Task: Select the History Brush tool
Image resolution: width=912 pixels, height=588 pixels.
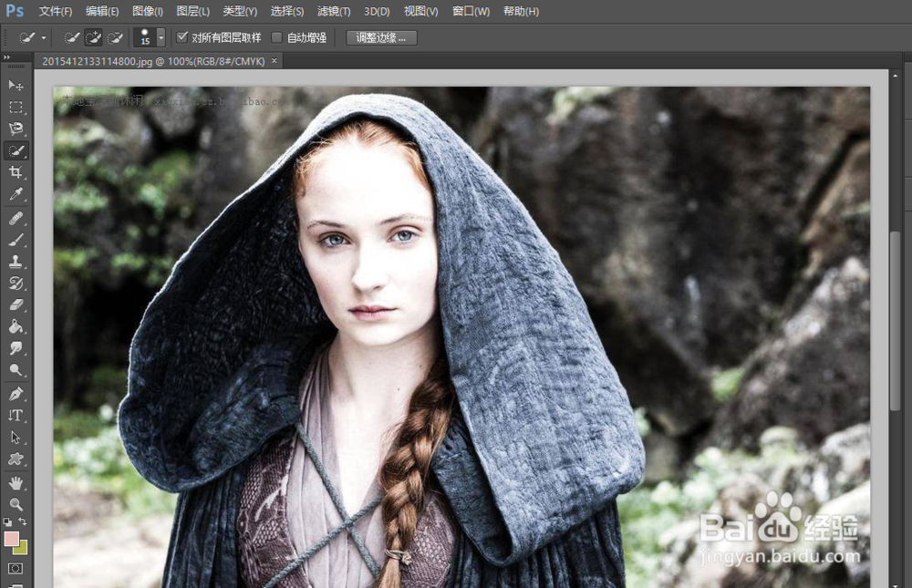Action: click(x=16, y=284)
